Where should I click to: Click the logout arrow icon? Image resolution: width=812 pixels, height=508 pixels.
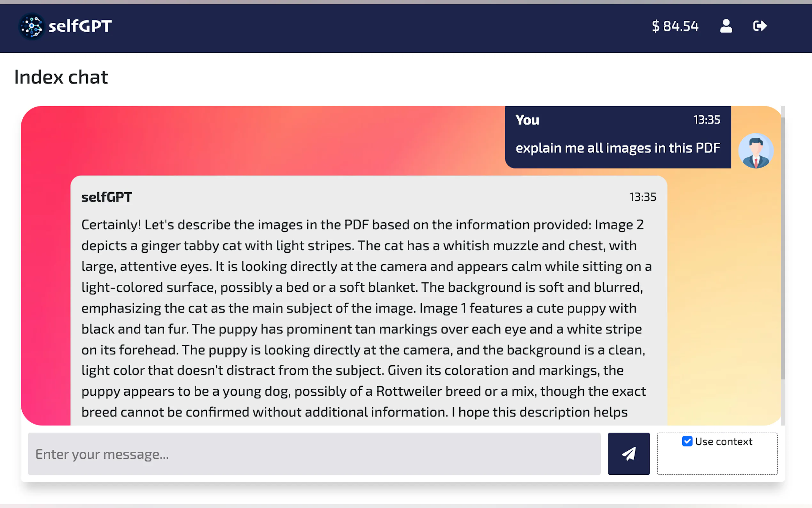[x=760, y=26]
